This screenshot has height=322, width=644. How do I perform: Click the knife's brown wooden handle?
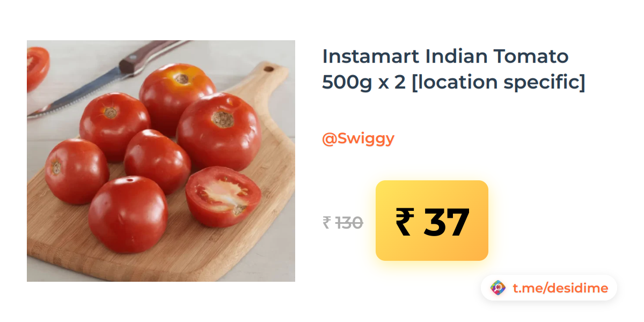(152, 56)
